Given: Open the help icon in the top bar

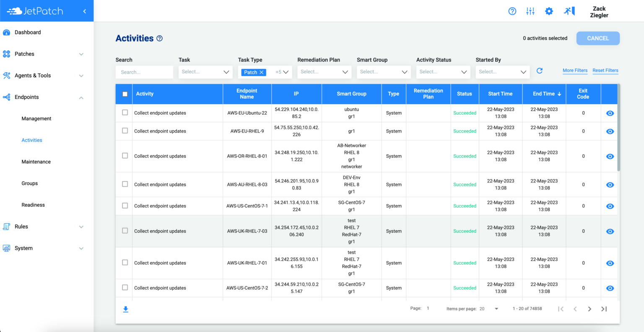Looking at the screenshot, I should (512, 11).
